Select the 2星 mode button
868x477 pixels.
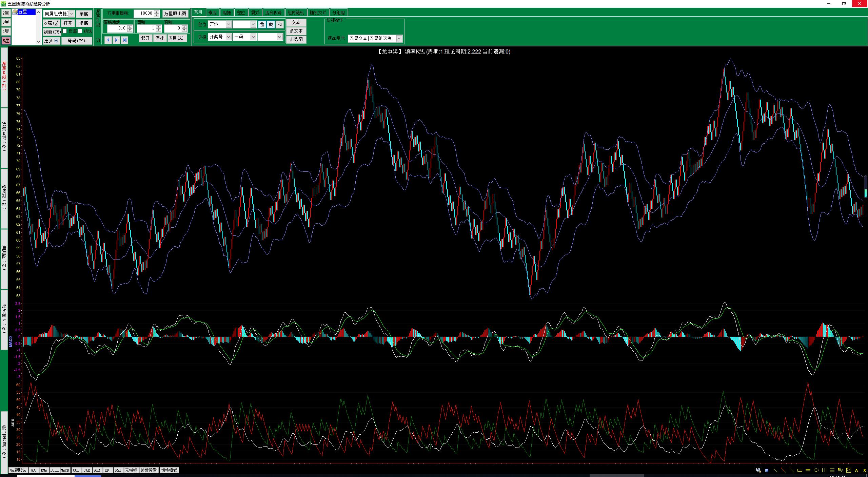click(x=6, y=13)
